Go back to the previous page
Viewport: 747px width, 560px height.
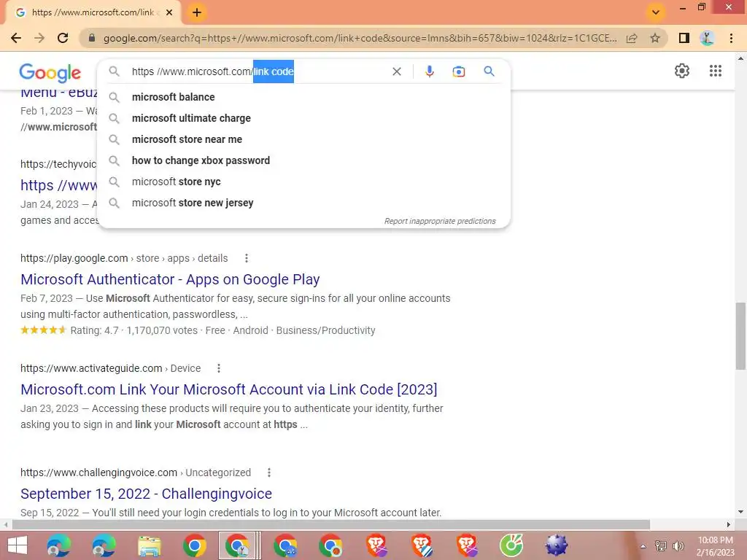pyautogui.click(x=16, y=38)
